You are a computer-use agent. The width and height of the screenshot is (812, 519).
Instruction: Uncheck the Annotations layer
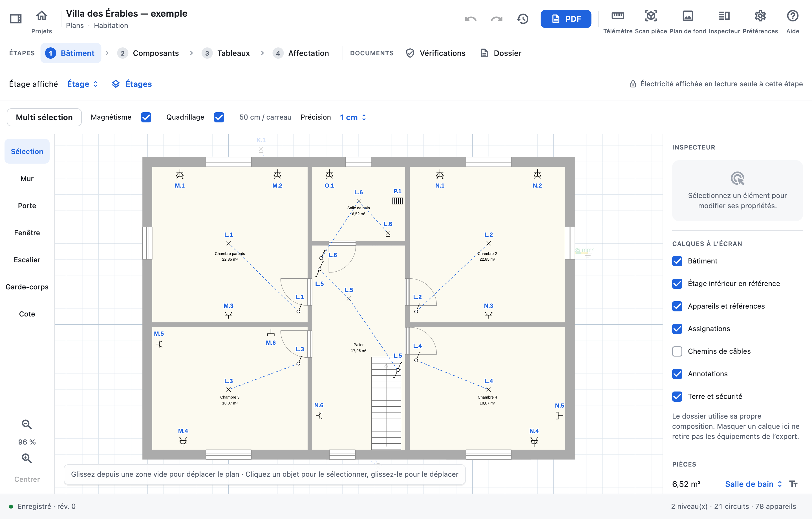click(x=677, y=373)
